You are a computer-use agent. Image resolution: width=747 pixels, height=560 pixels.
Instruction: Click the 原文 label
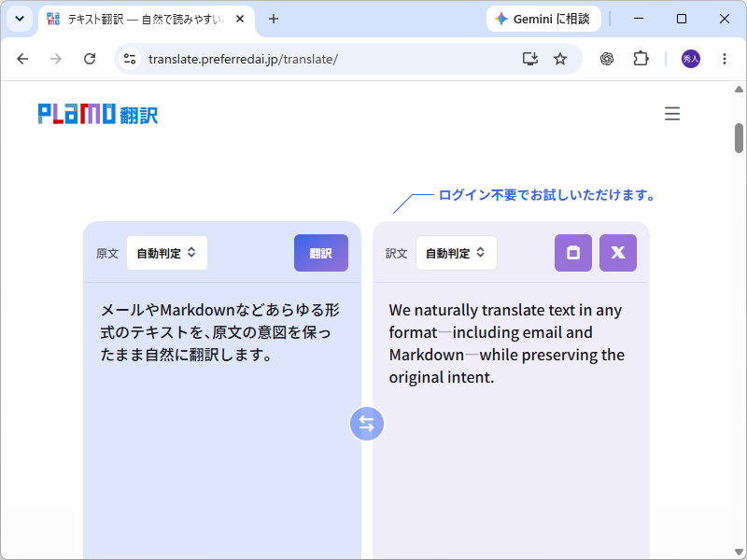[x=106, y=253]
